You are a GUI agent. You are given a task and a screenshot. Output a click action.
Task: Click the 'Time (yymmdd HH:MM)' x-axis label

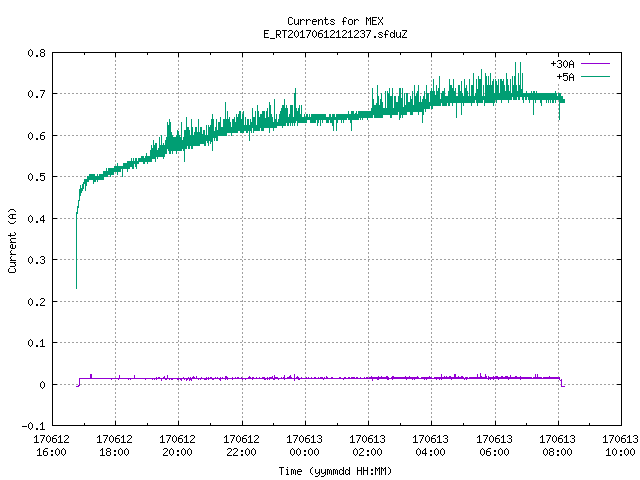point(335,471)
